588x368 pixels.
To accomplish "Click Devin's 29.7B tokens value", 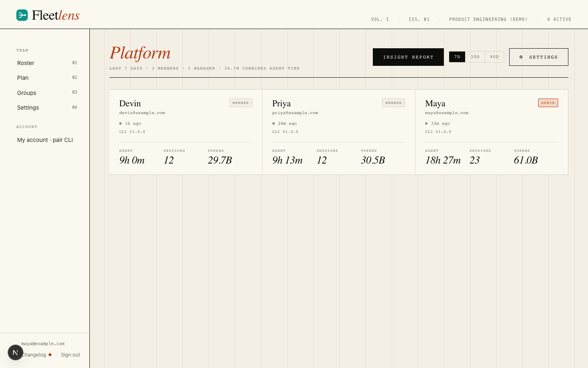I will (220, 160).
